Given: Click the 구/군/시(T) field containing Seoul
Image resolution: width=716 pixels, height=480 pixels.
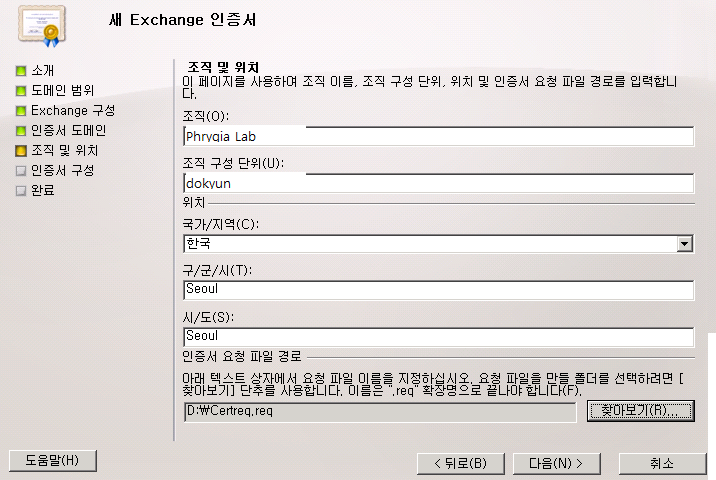Looking at the screenshot, I should pos(438,290).
